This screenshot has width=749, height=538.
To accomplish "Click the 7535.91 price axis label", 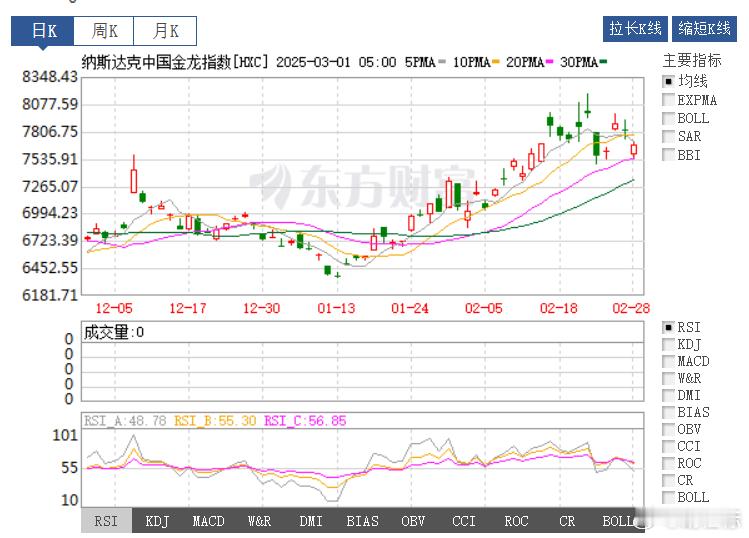I will (x=50, y=159).
